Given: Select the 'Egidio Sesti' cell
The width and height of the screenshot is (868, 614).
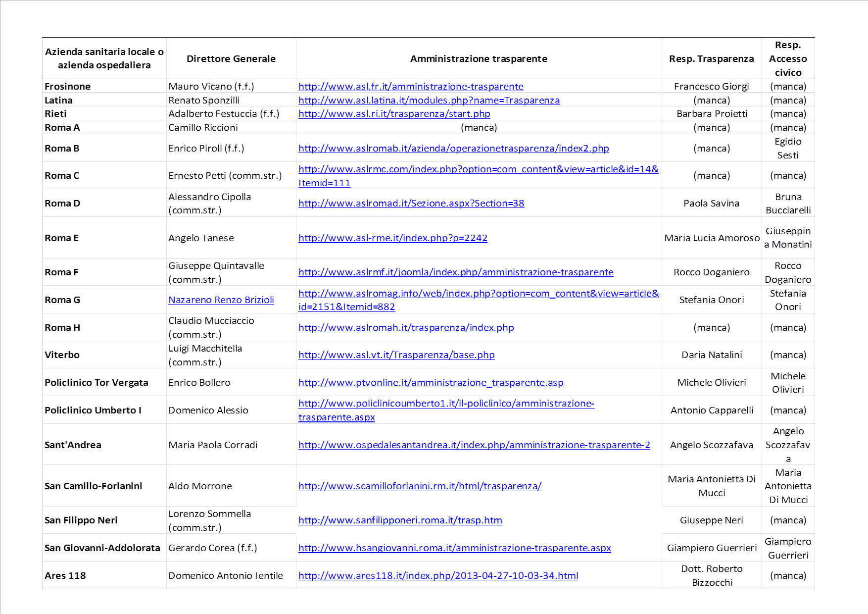Looking at the screenshot, I should pos(788,148).
